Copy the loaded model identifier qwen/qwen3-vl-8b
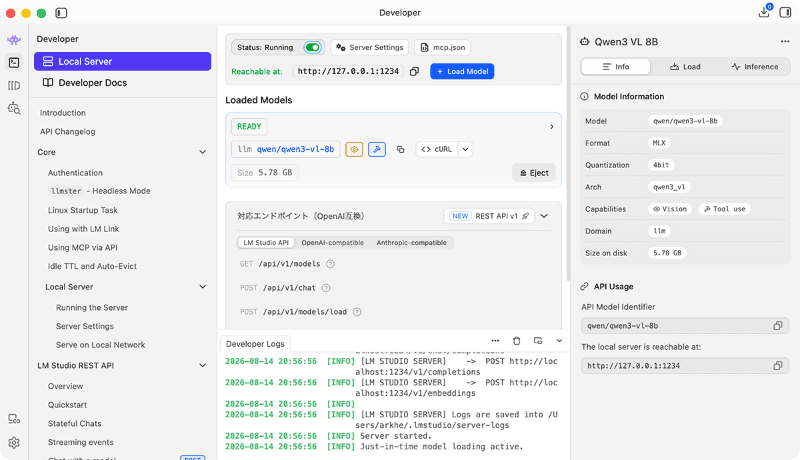 click(401, 149)
